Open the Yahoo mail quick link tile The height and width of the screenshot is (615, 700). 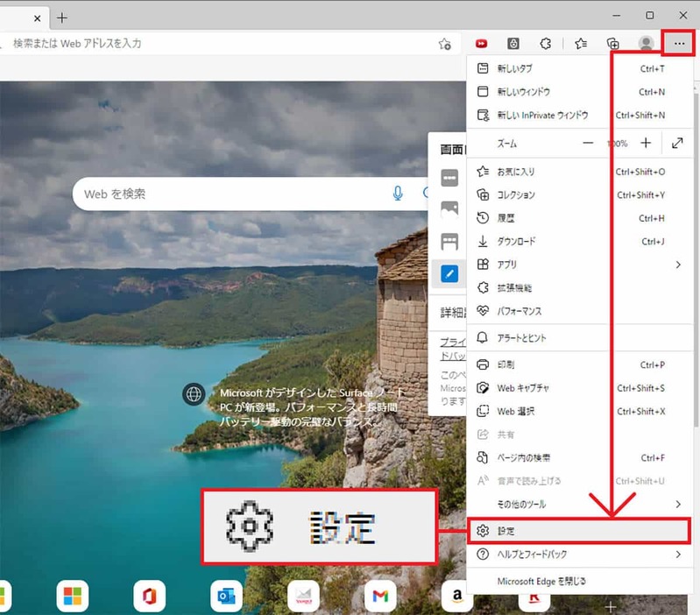click(304, 596)
